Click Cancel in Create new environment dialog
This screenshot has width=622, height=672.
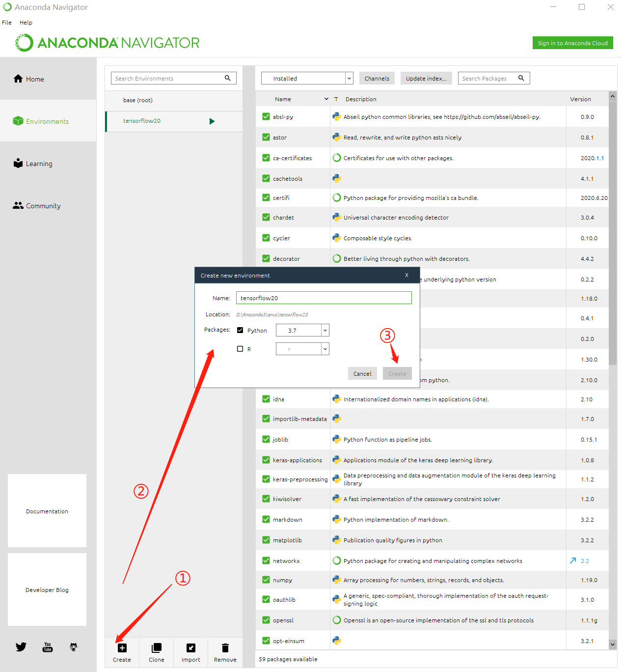(362, 373)
